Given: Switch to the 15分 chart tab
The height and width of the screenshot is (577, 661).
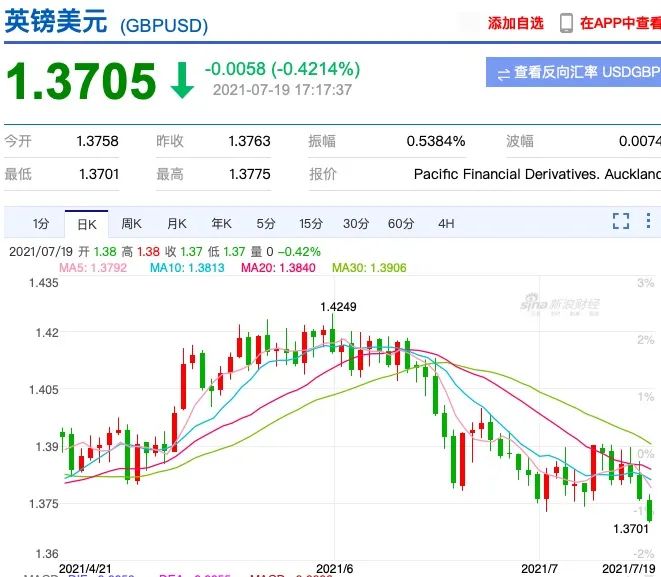Looking at the screenshot, I should coord(311,223).
